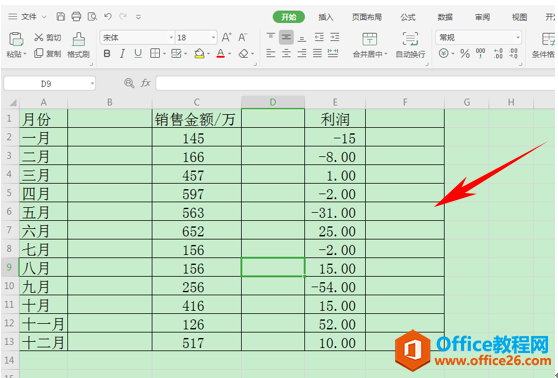Switch to the 数据 tab
The image size is (558, 378).
tap(445, 17)
